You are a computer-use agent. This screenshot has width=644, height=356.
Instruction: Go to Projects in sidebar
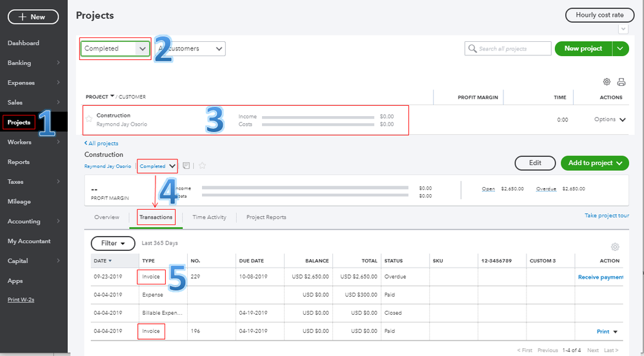point(19,123)
